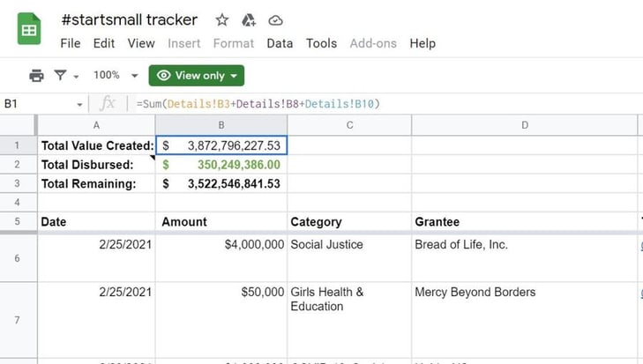The image size is (643, 364).
Task: Print the spreadsheet using the printer icon
Action: click(36, 76)
